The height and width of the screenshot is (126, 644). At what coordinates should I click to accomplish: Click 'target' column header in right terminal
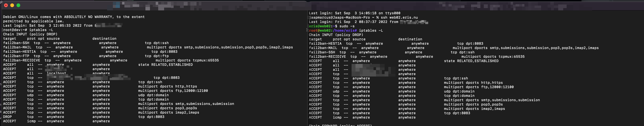315,39
